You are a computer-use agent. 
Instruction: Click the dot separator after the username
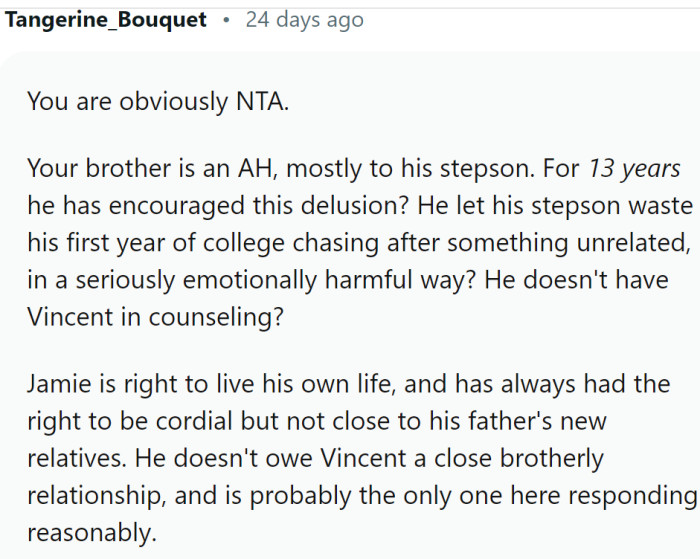226,20
